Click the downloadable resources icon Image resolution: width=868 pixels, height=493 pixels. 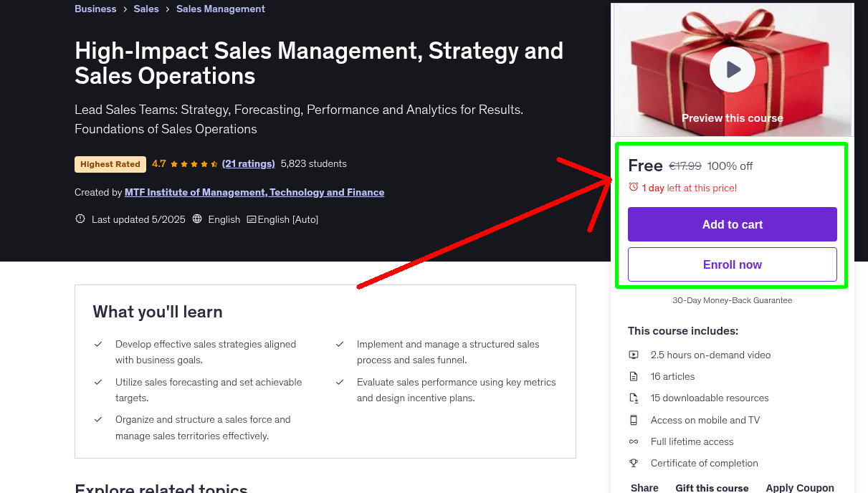pos(634,398)
